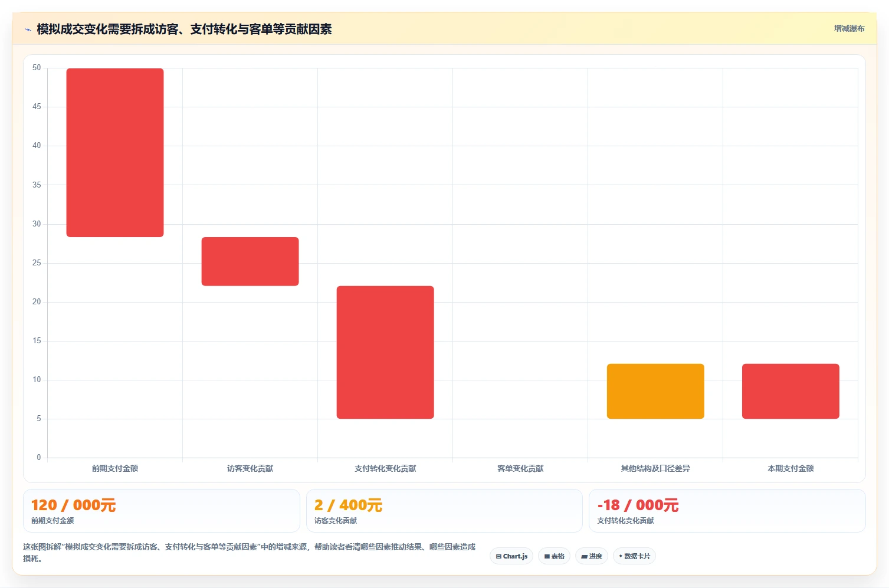The height and width of the screenshot is (588, 889).
Task: Click the 前期支付金额 x-axis label
Action: [x=115, y=468]
